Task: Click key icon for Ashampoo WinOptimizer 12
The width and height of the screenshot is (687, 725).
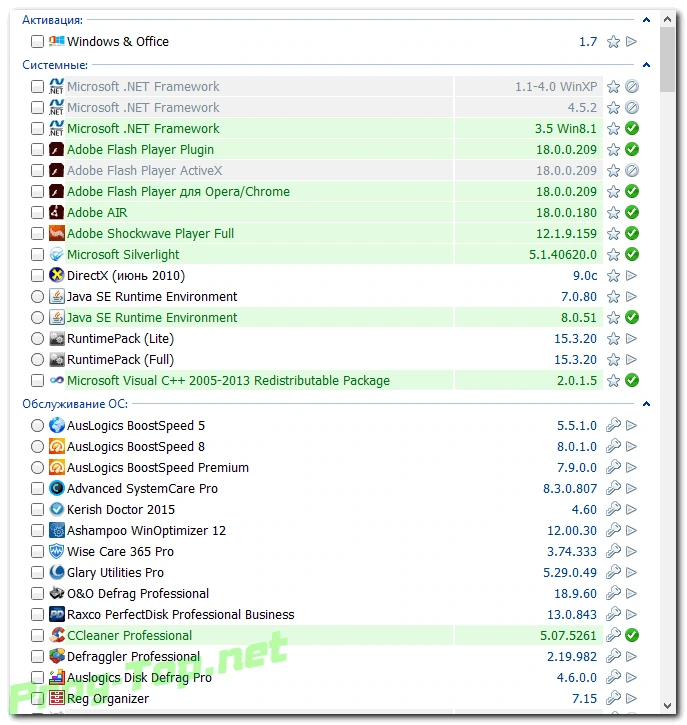Action: (613, 530)
